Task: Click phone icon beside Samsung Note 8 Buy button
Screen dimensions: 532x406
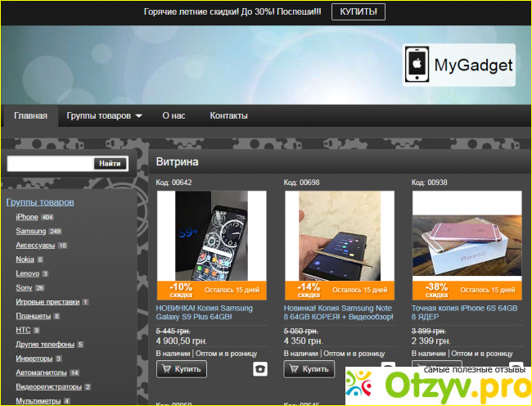Action: [388, 369]
